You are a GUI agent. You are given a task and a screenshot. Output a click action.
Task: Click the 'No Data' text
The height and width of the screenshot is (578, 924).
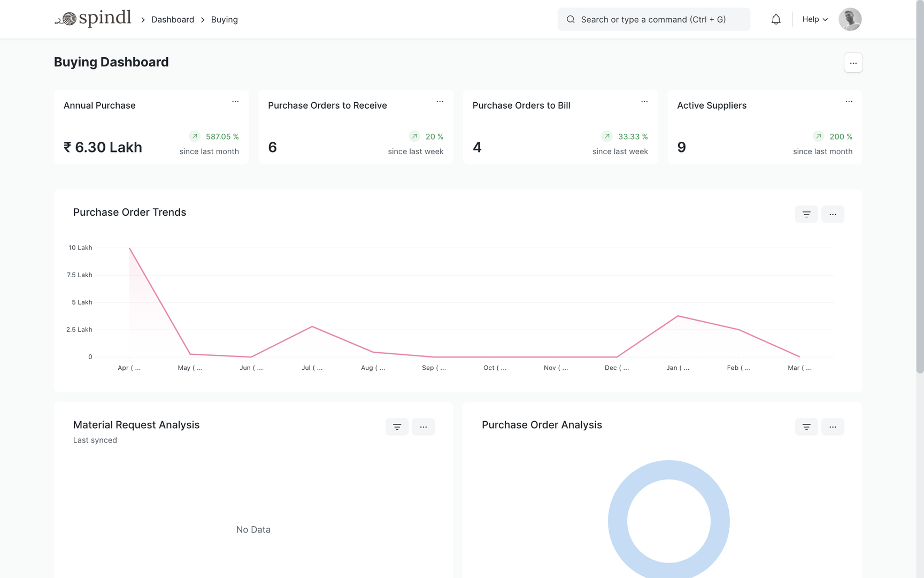[253, 529]
